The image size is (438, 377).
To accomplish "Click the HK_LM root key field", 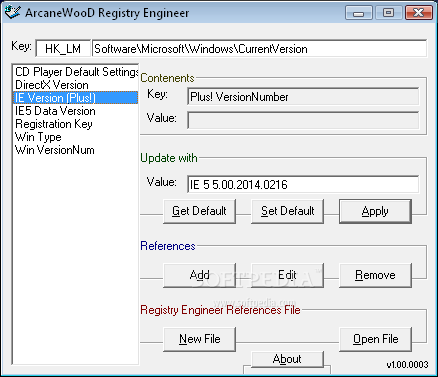I will 63,49.
